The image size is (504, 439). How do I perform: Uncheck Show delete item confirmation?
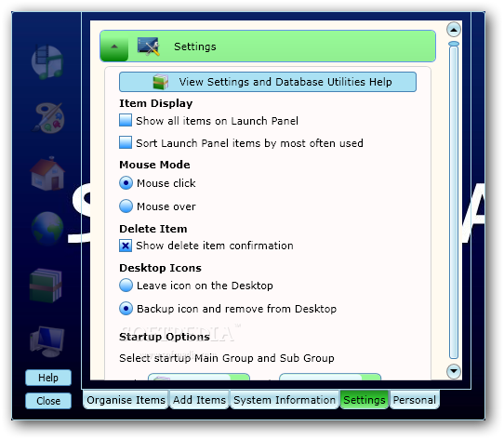126,246
